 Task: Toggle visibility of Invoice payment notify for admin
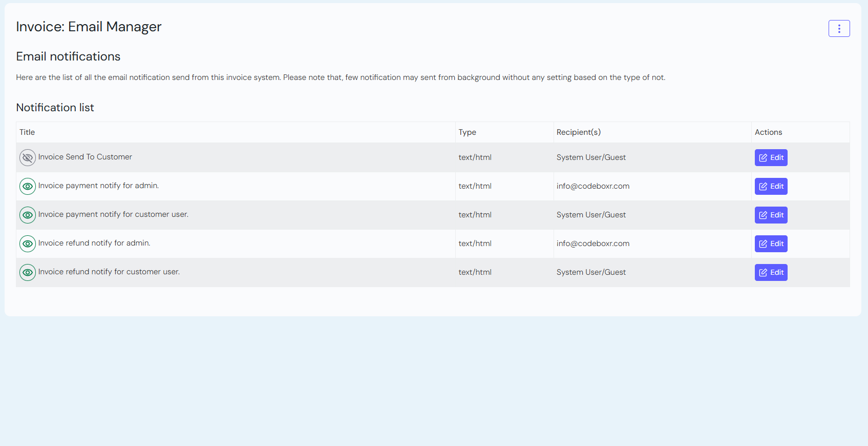(28, 186)
